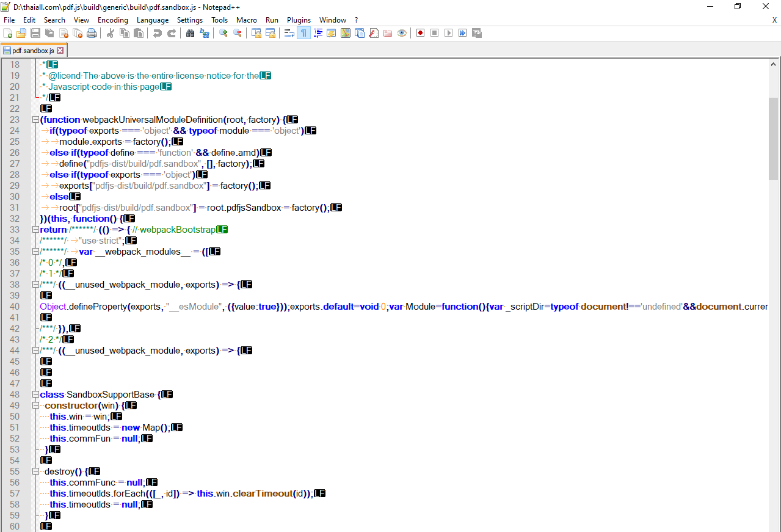Viewport: 781px width, 532px height.
Task: Click the Zoom In magnifier icon
Action: (223, 33)
